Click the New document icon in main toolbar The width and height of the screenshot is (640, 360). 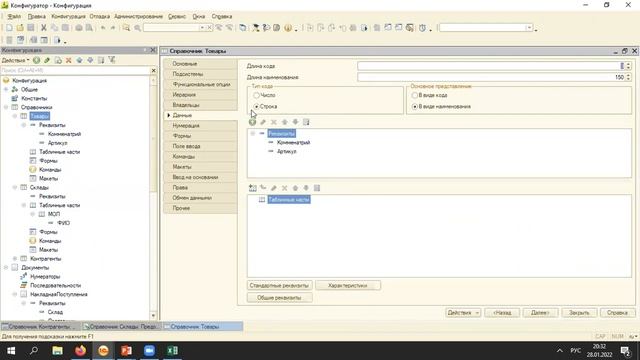point(9,28)
